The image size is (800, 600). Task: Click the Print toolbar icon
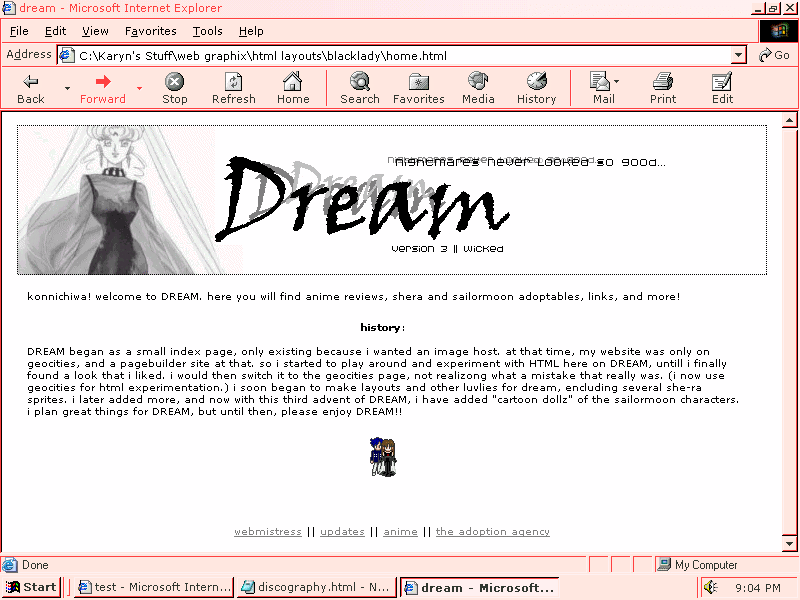click(663, 83)
